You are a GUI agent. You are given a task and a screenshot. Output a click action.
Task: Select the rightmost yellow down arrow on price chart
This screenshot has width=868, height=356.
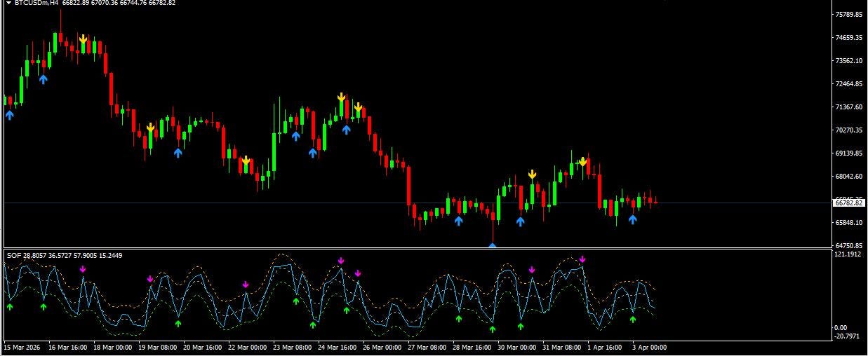click(x=582, y=162)
